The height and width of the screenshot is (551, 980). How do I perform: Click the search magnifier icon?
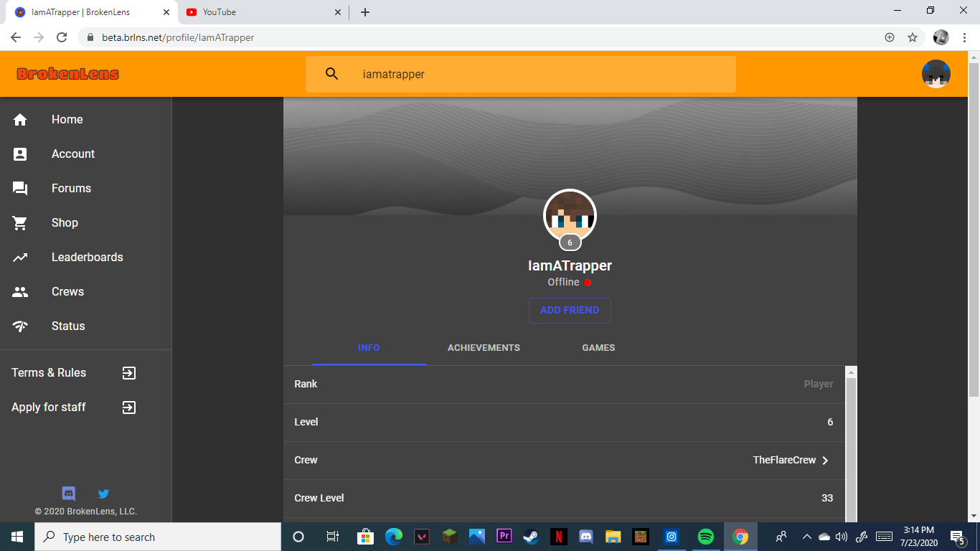point(331,74)
